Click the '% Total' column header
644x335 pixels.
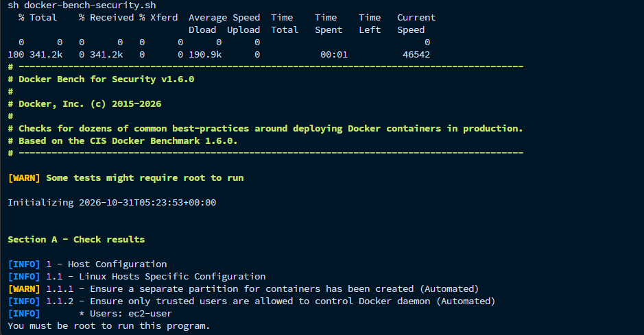tap(38, 18)
